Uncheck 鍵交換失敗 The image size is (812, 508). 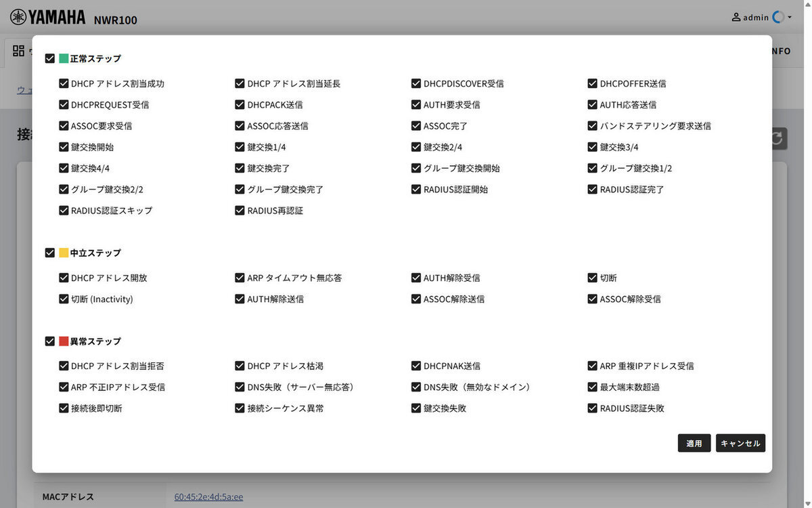[x=416, y=408]
